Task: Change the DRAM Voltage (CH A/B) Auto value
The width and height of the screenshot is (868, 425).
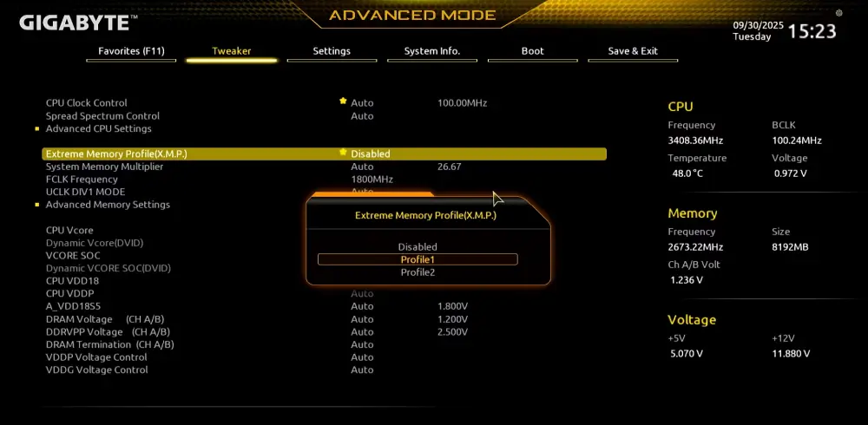Action: (362, 319)
